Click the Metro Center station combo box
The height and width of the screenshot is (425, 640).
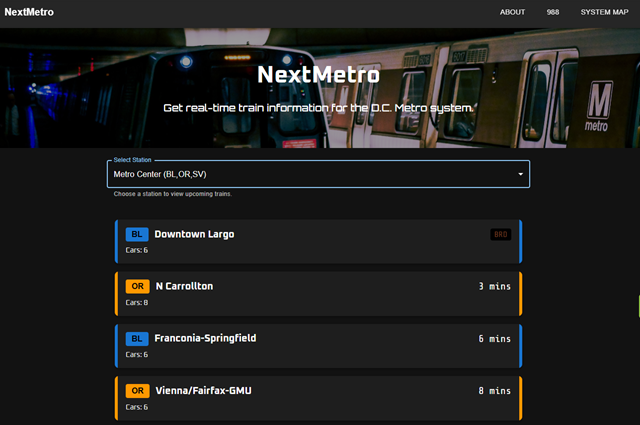pyautogui.click(x=310, y=174)
